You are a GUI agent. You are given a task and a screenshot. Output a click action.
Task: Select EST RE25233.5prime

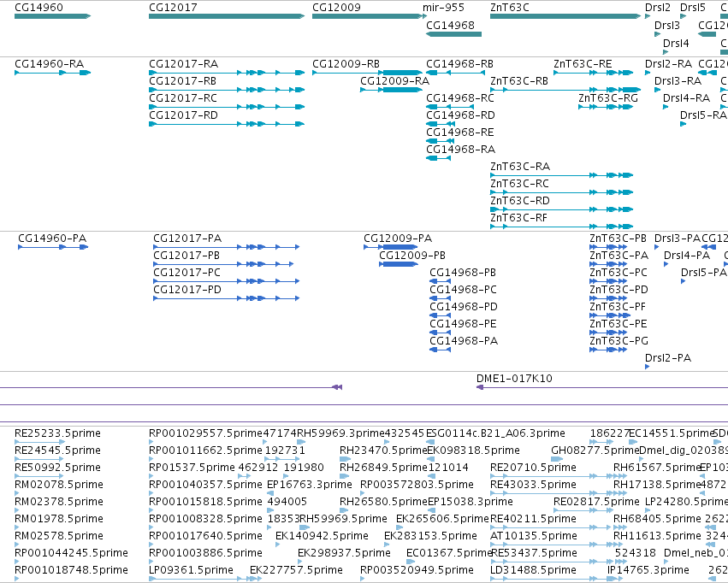pyautogui.click(x=57, y=433)
